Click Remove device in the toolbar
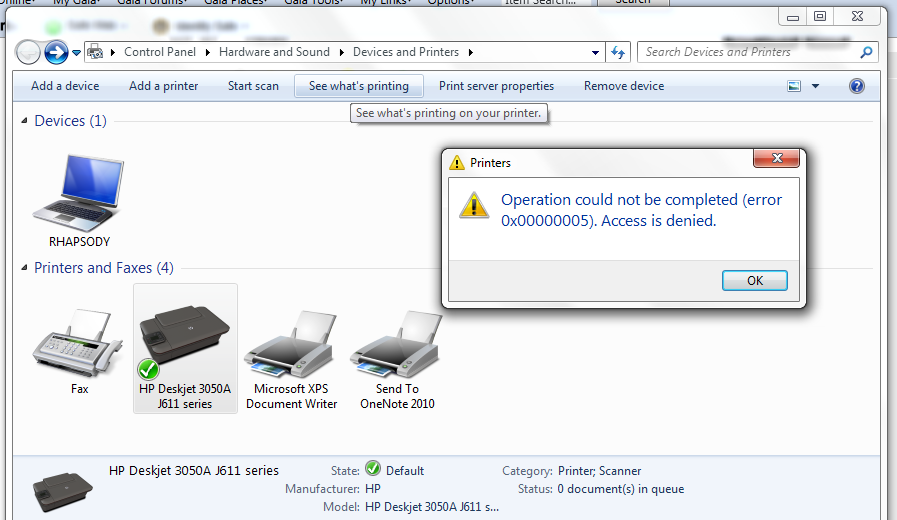Image resolution: width=897 pixels, height=520 pixels. point(624,86)
